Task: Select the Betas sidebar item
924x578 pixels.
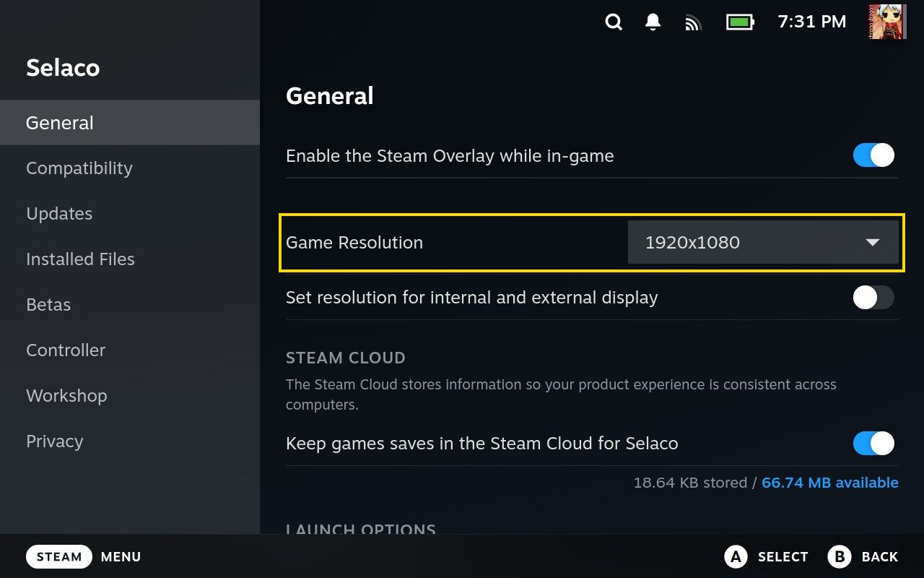Action: point(48,305)
